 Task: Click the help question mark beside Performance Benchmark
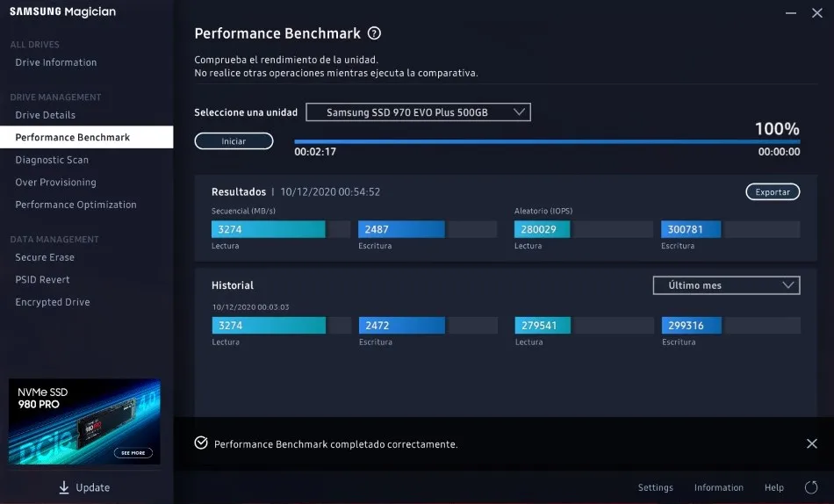[375, 33]
